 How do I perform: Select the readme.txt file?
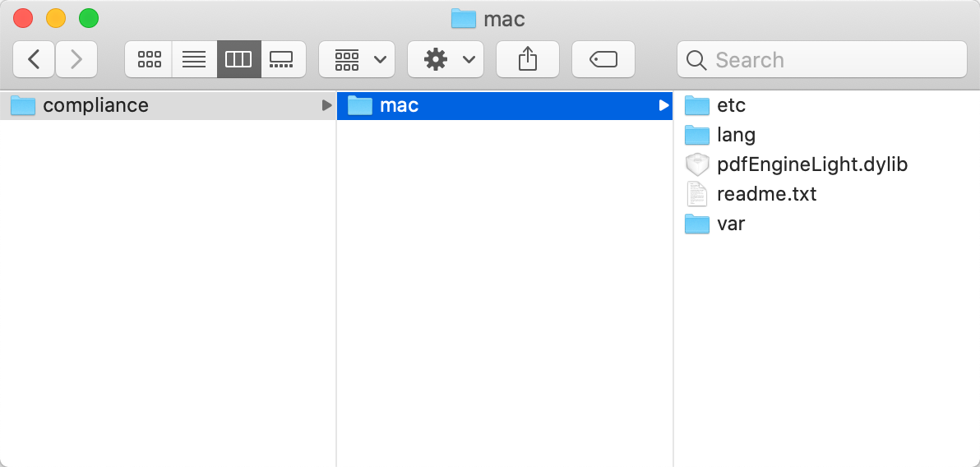766,194
